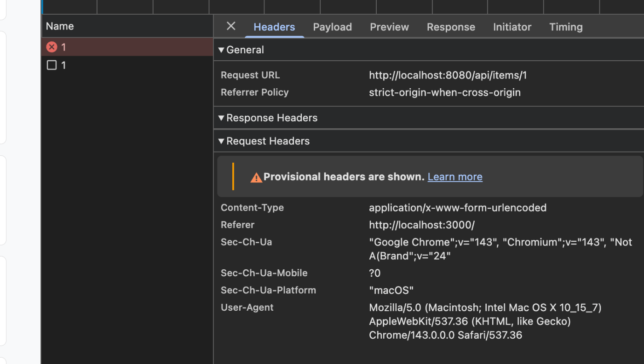Screen dimensions: 644x364
Task: Click the User-Agent Mozilla/5.0 value
Action: 485,321
